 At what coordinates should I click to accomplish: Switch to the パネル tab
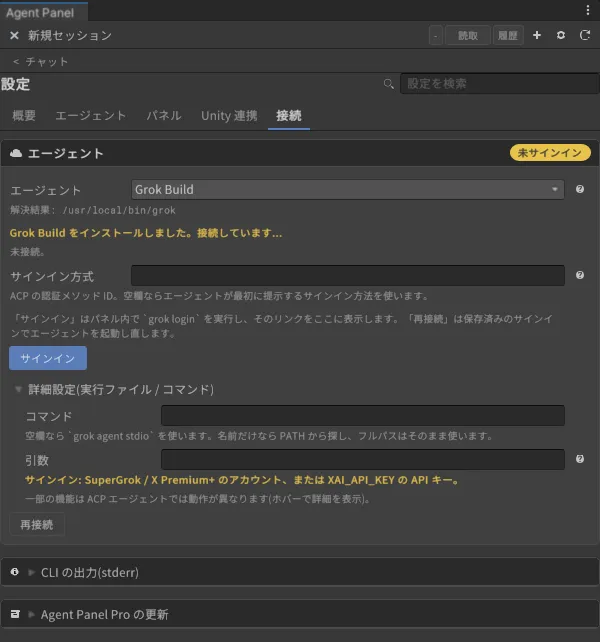(x=164, y=115)
